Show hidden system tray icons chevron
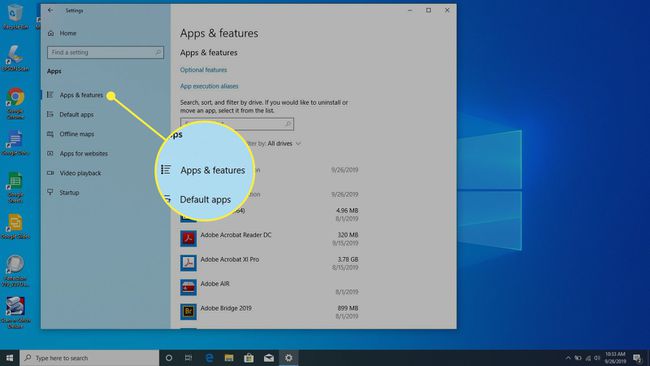 568,358
